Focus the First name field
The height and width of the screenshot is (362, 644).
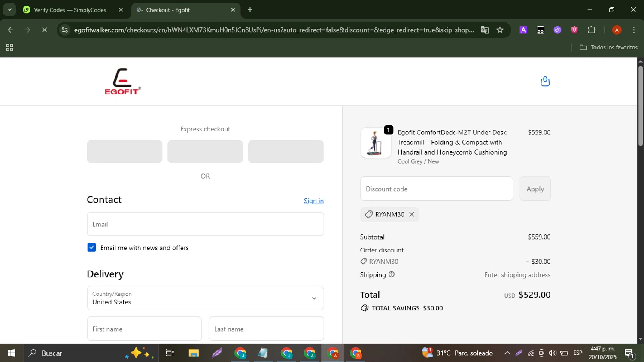[x=144, y=329]
